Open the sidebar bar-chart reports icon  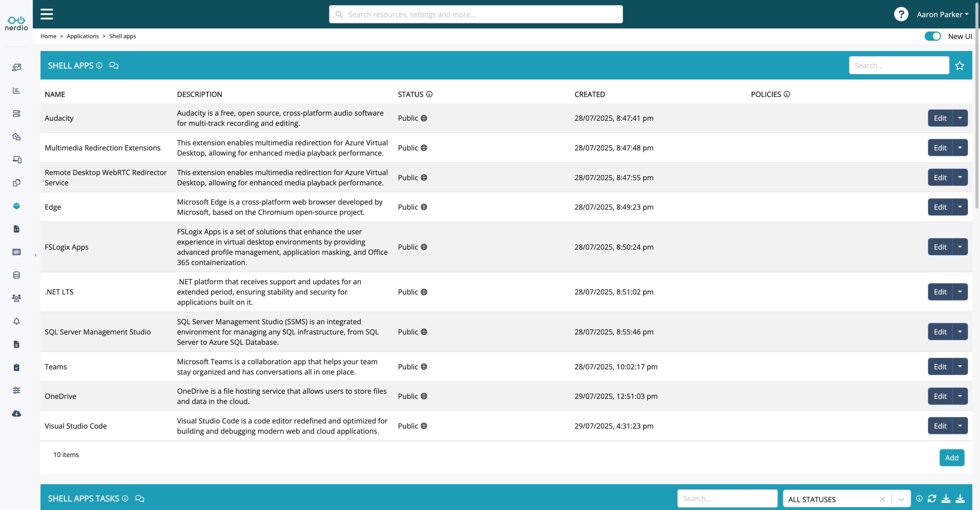tap(16, 91)
